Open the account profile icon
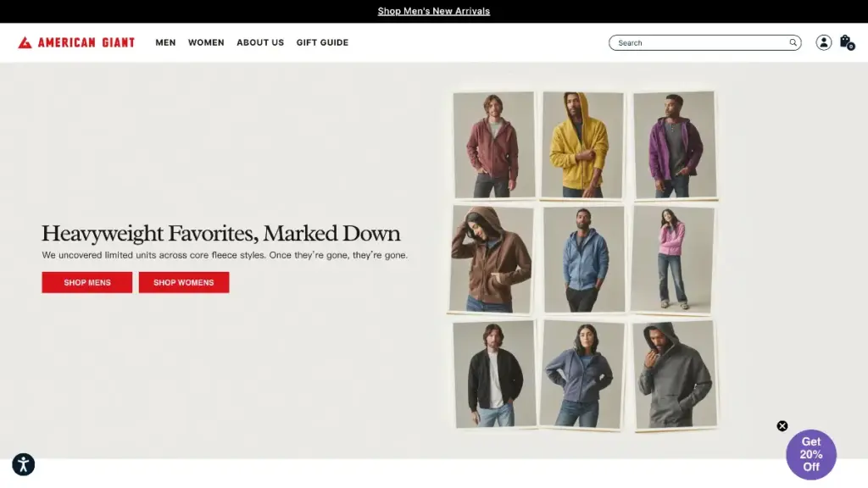Viewport: 868px width, 488px height. (823, 42)
